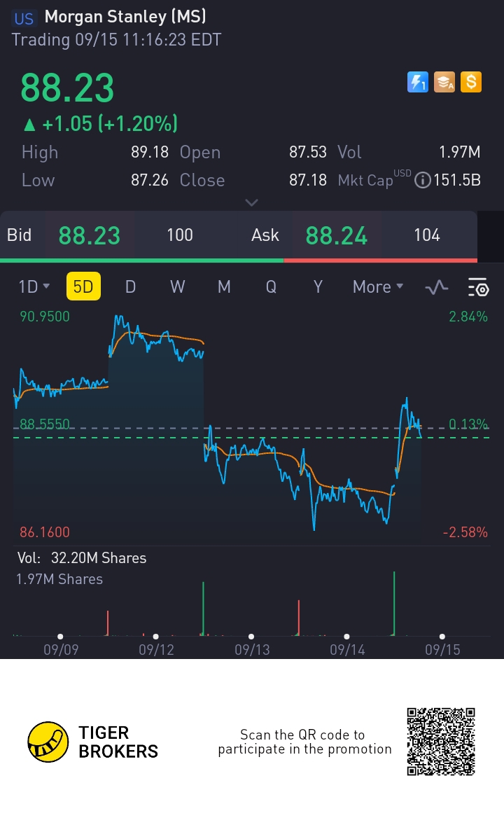Viewport: 504px width, 825px height.
Task: Tap the Bid price 88.23
Action: click(90, 235)
